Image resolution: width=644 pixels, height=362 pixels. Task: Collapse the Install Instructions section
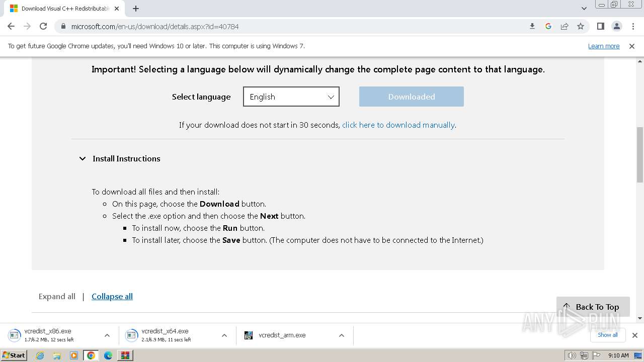83,158
